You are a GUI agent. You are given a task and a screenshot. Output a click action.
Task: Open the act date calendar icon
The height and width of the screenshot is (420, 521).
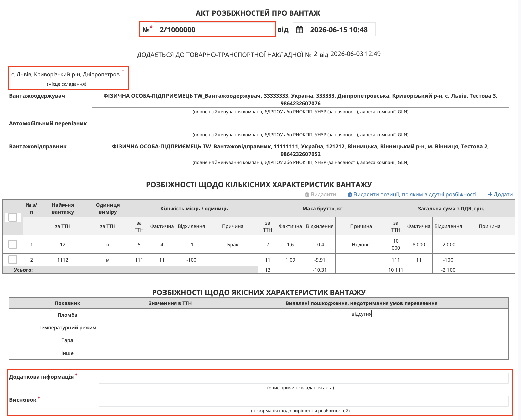click(x=299, y=30)
